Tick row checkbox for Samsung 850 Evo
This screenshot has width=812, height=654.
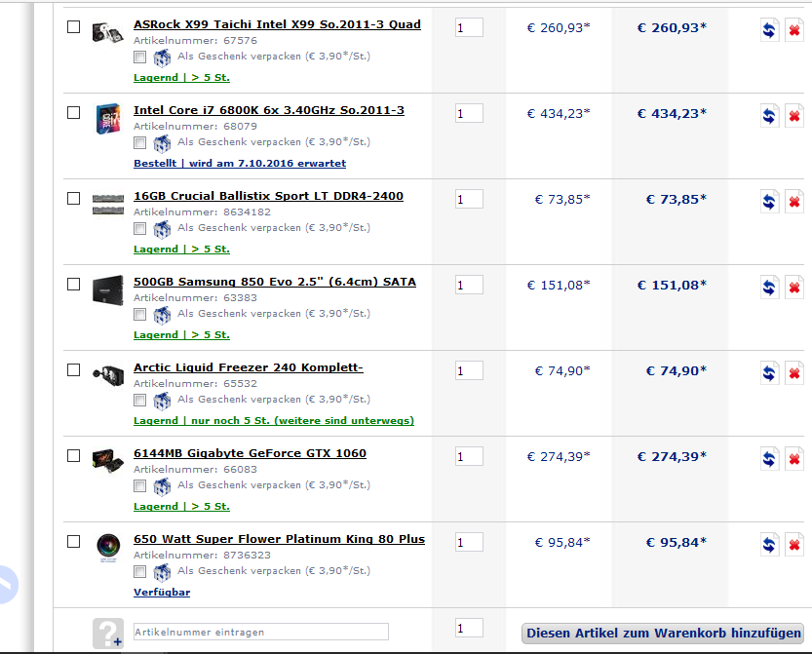[73, 285]
